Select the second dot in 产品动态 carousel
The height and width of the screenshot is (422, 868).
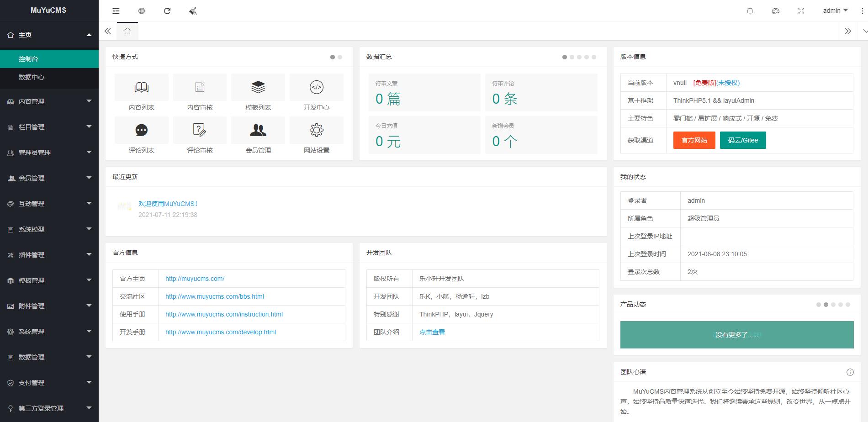click(x=826, y=304)
